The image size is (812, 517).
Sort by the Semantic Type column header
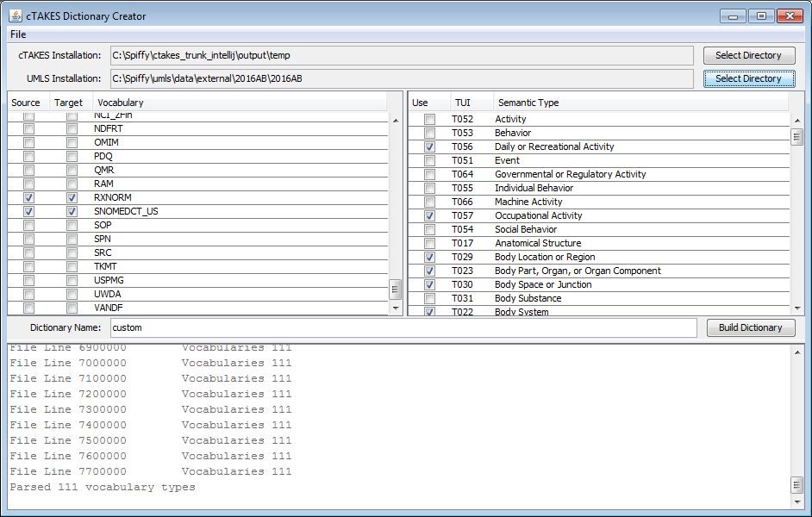coord(641,103)
